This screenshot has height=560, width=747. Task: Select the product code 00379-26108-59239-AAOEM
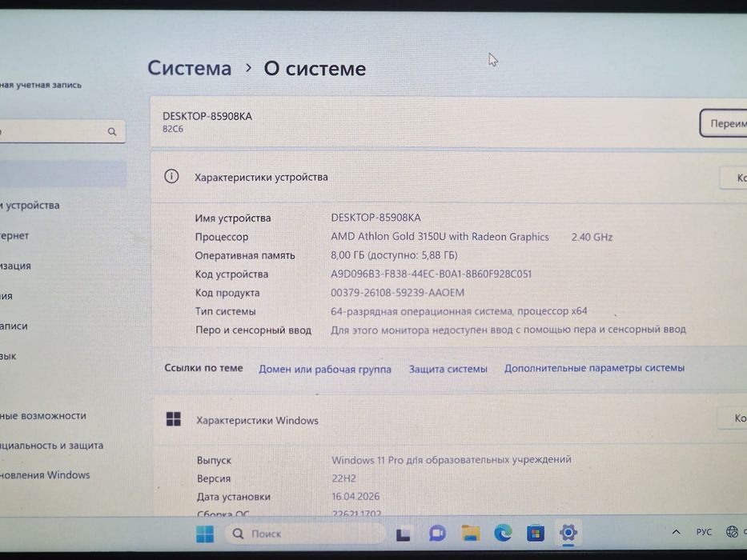(397, 292)
